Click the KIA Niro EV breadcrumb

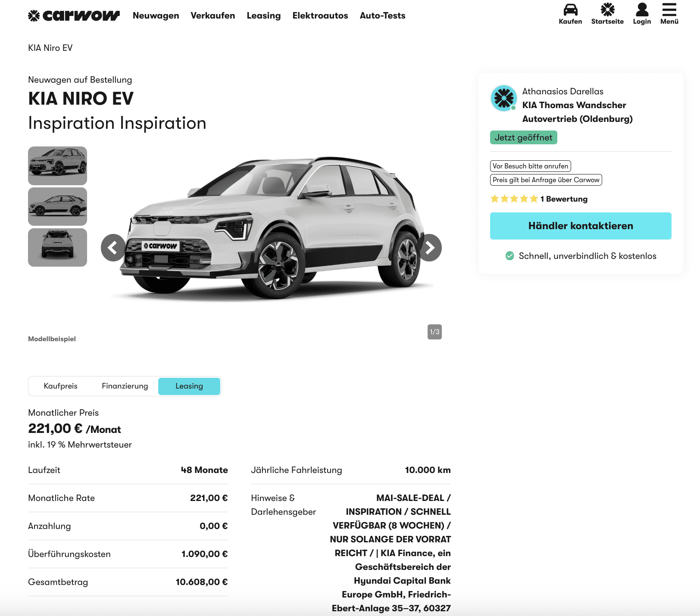point(50,48)
